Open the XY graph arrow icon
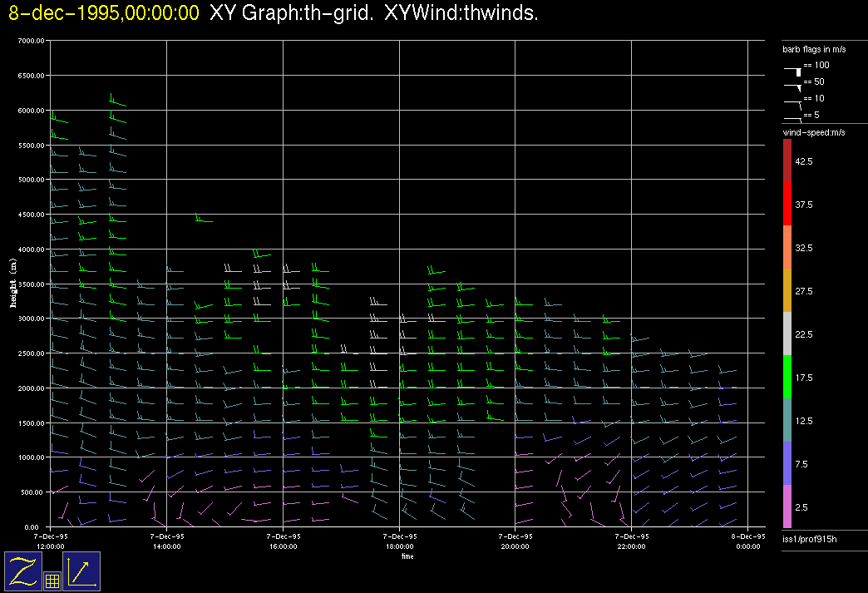 coord(81,571)
